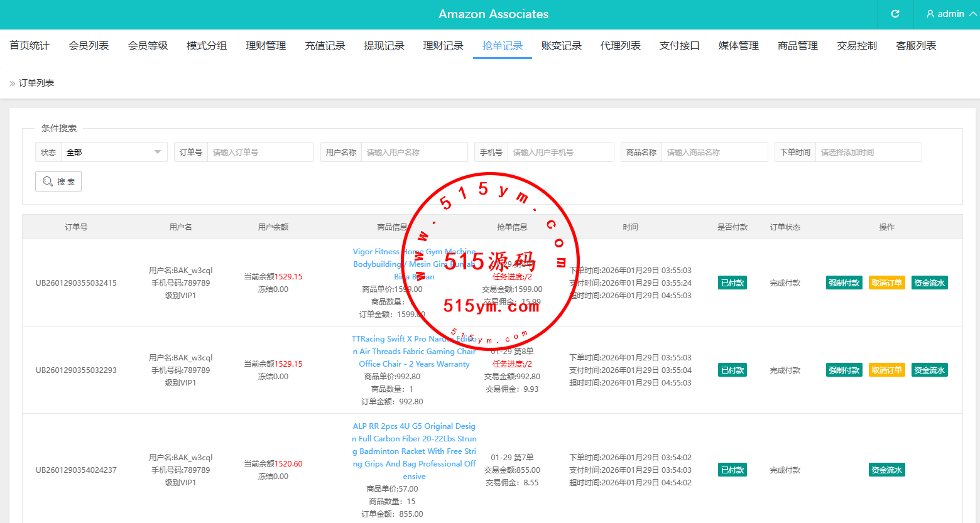Viewport: 980px width, 523px height.
Task: Open the 客服列表 tab
Action: pyautogui.click(x=915, y=46)
